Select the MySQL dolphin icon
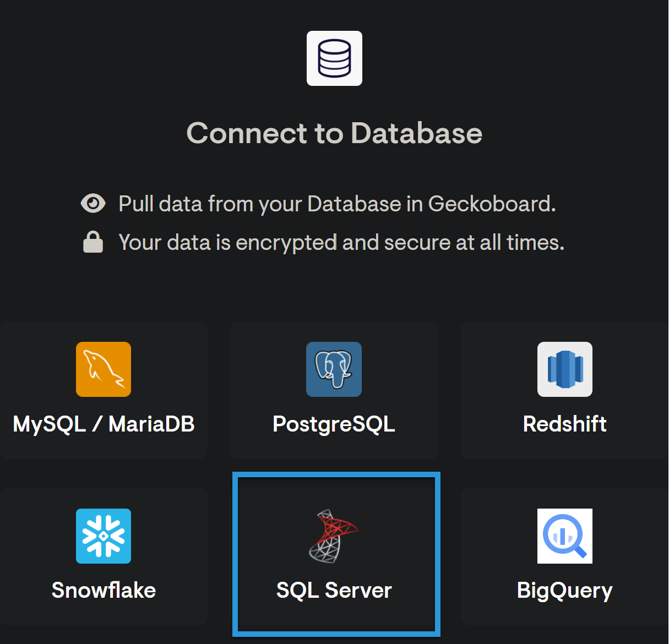 (103, 369)
